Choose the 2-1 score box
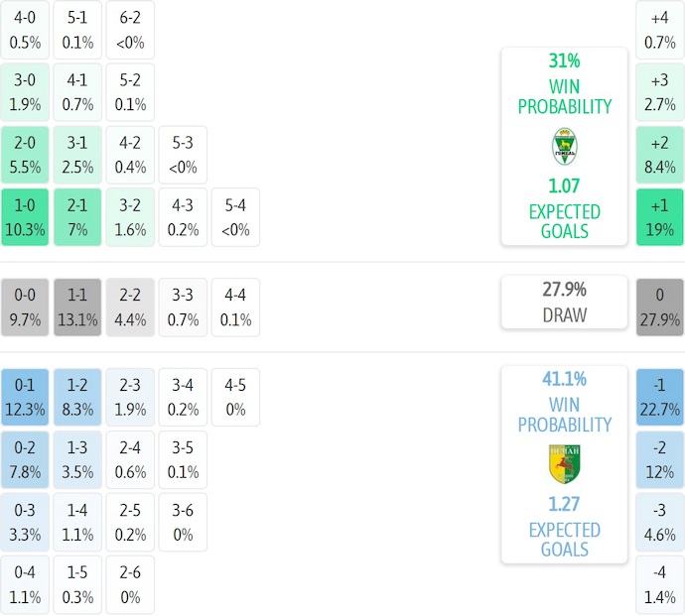The height and width of the screenshot is (616, 685). tap(78, 218)
